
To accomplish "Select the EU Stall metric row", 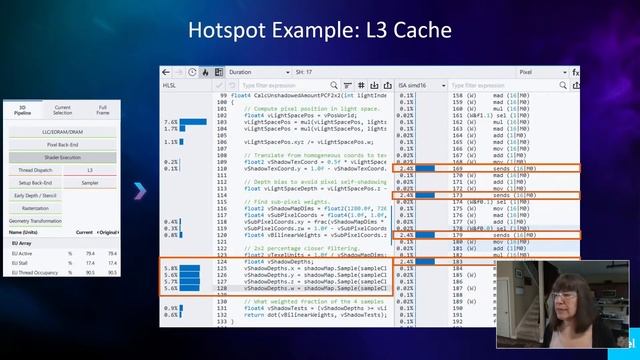I will [62, 263].
